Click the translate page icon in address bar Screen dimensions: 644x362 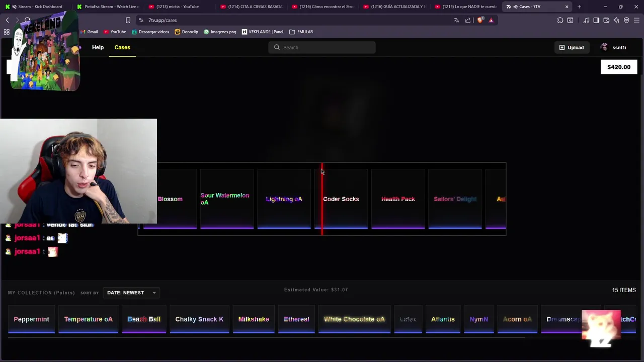pos(456,20)
